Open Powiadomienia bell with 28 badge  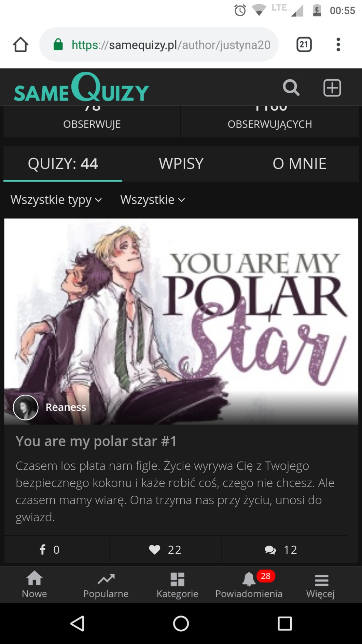pyautogui.click(x=249, y=585)
